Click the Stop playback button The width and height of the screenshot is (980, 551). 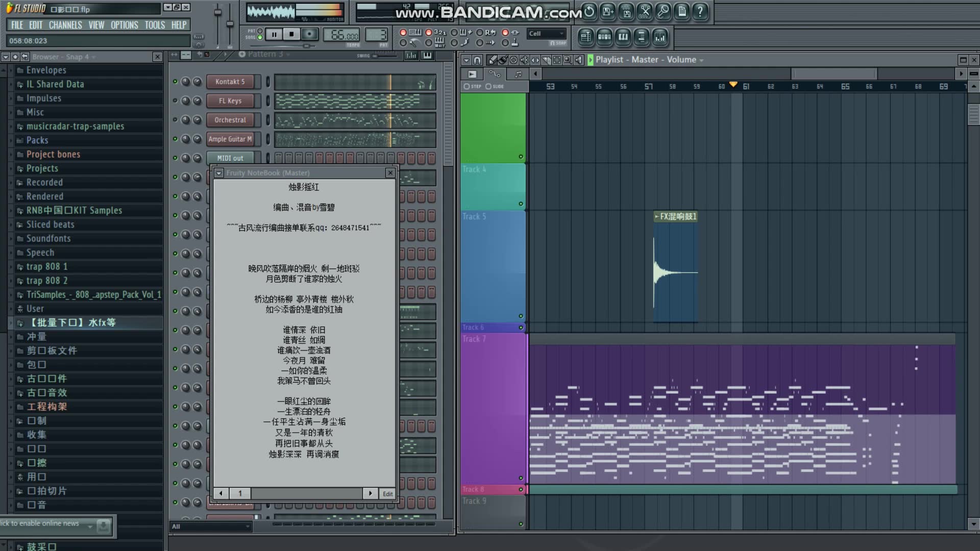pyautogui.click(x=291, y=34)
